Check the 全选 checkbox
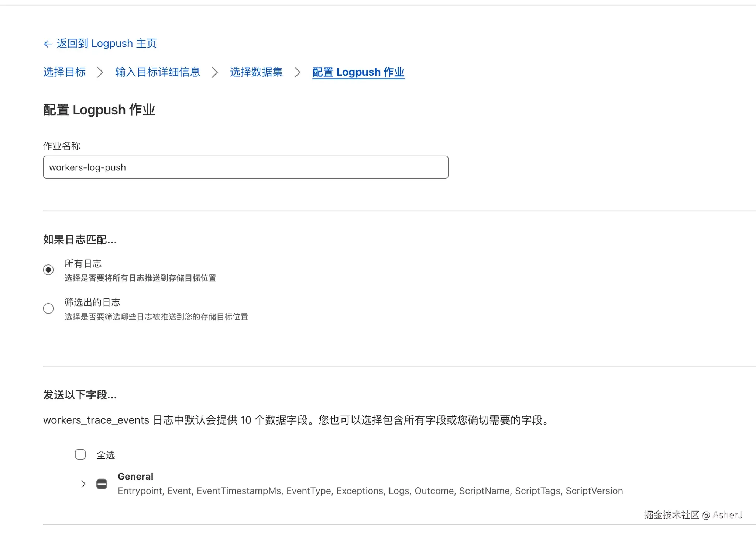 (x=80, y=454)
